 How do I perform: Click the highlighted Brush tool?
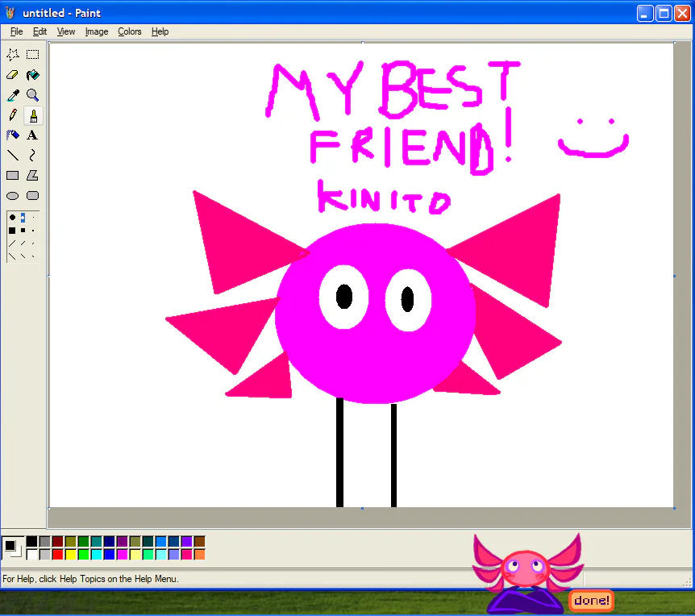(33, 115)
